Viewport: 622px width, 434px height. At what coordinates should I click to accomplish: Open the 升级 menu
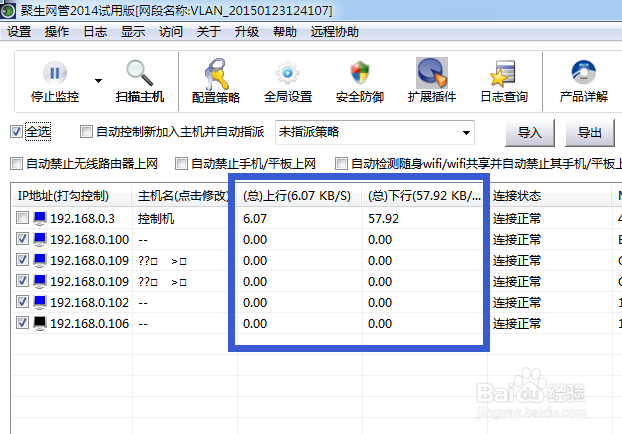246,31
